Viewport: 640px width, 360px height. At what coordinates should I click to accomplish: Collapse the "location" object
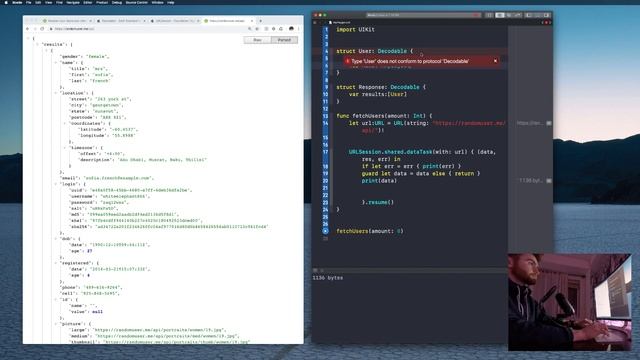coord(56,93)
